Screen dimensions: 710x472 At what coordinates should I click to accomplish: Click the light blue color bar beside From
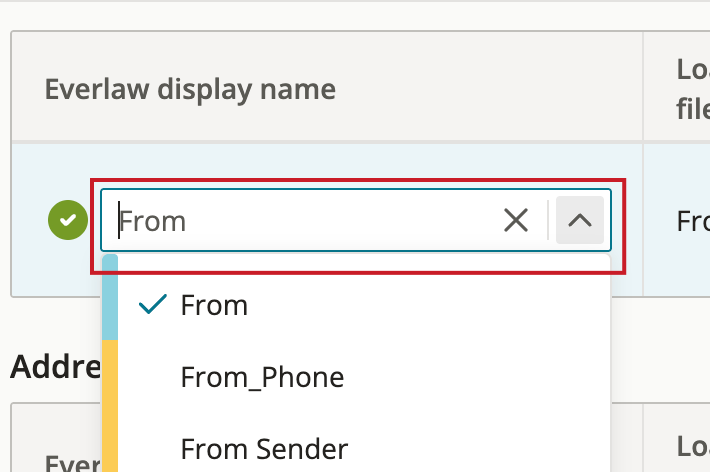[110, 297]
